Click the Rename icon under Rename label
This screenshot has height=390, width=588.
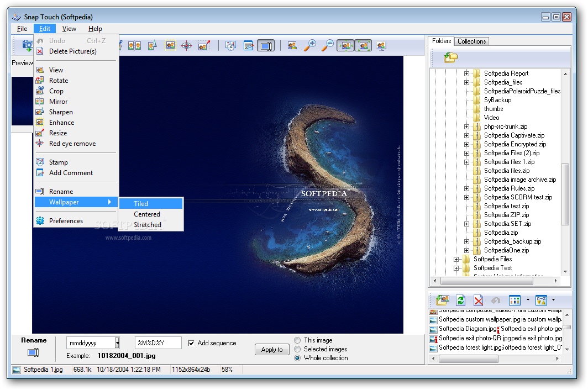(33, 352)
